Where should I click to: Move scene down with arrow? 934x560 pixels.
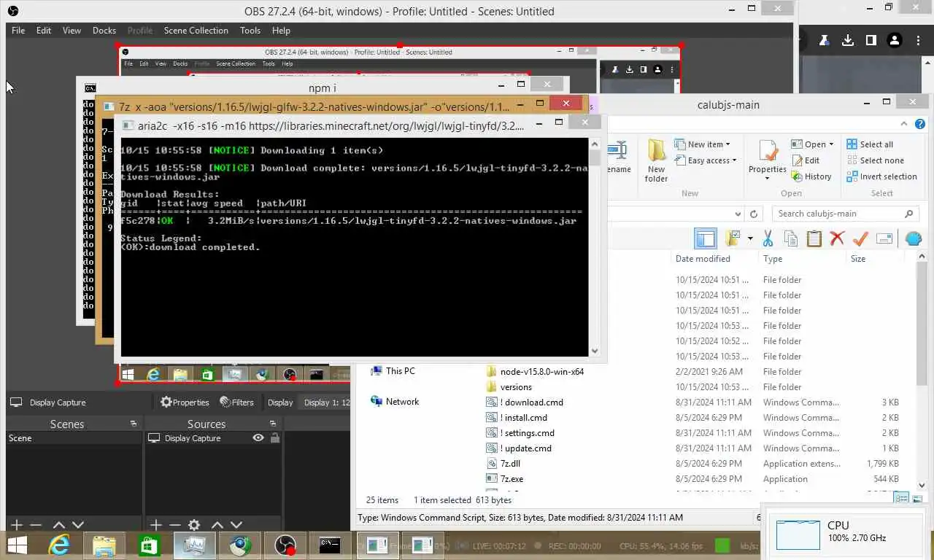[78, 525]
